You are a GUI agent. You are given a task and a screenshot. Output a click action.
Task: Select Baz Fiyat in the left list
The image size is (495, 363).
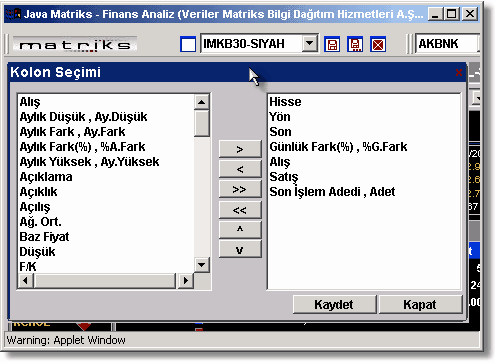pos(44,237)
